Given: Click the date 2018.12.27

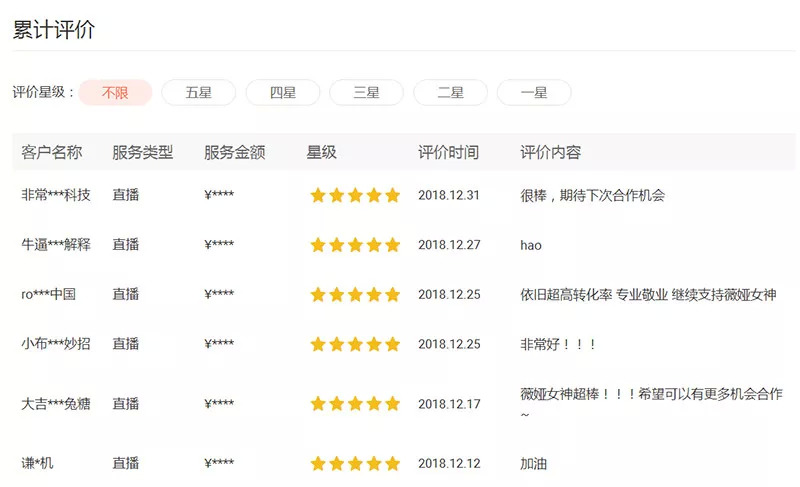Looking at the screenshot, I should 449,245.
